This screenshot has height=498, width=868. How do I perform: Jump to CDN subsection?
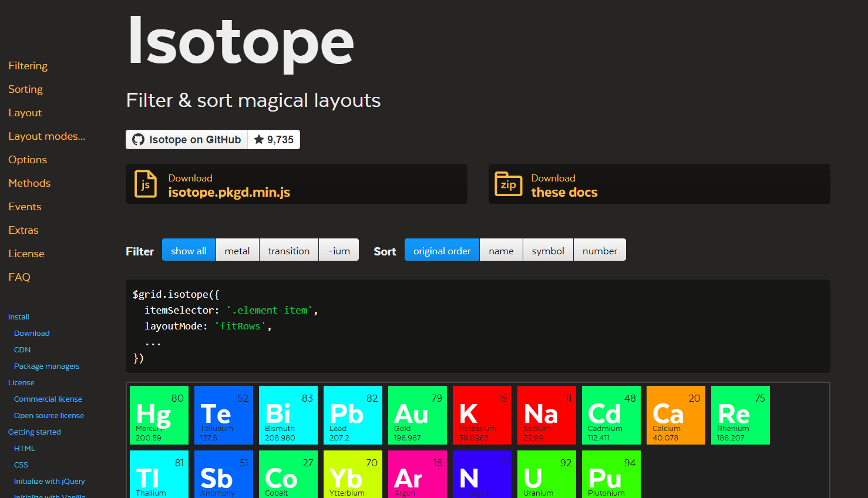pos(22,349)
